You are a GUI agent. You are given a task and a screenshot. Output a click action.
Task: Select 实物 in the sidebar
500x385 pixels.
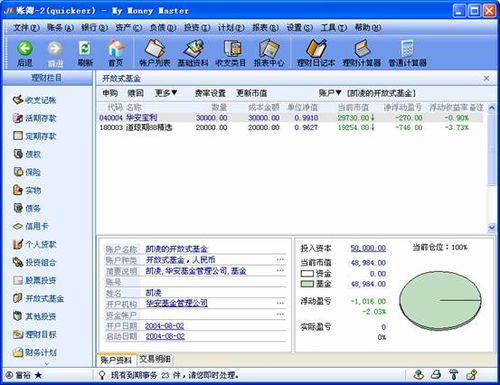[x=27, y=190]
